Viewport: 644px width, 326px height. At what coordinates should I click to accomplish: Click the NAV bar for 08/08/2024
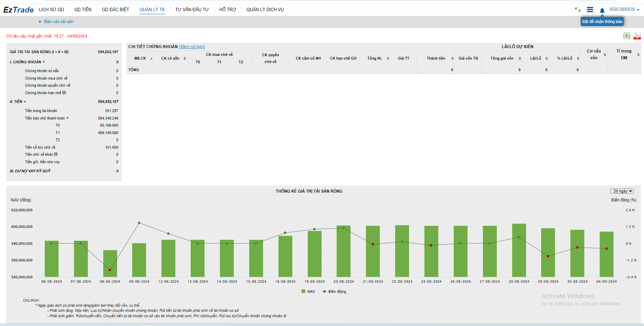click(110, 263)
